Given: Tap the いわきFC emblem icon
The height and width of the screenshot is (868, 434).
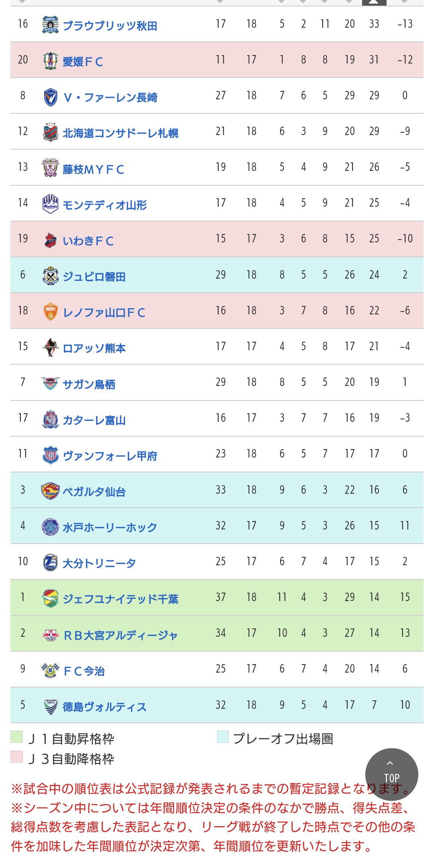Looking at the screenshot, I should (50, 240).
